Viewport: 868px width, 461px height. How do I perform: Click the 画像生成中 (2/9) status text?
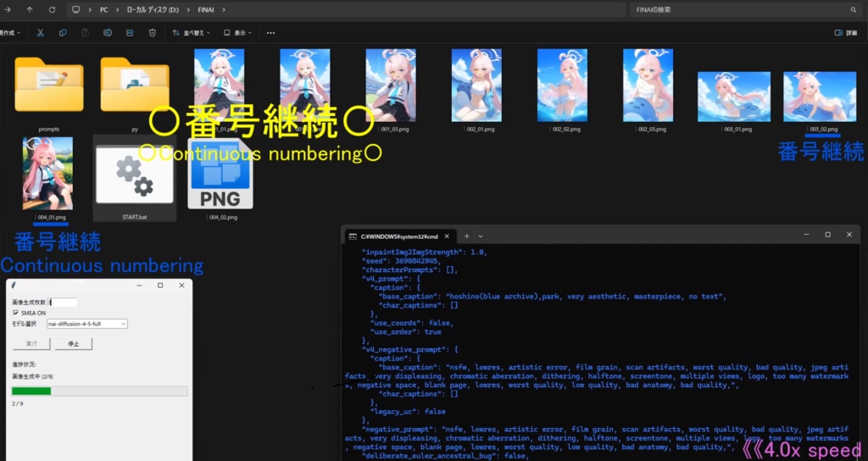tap(33, 376)
